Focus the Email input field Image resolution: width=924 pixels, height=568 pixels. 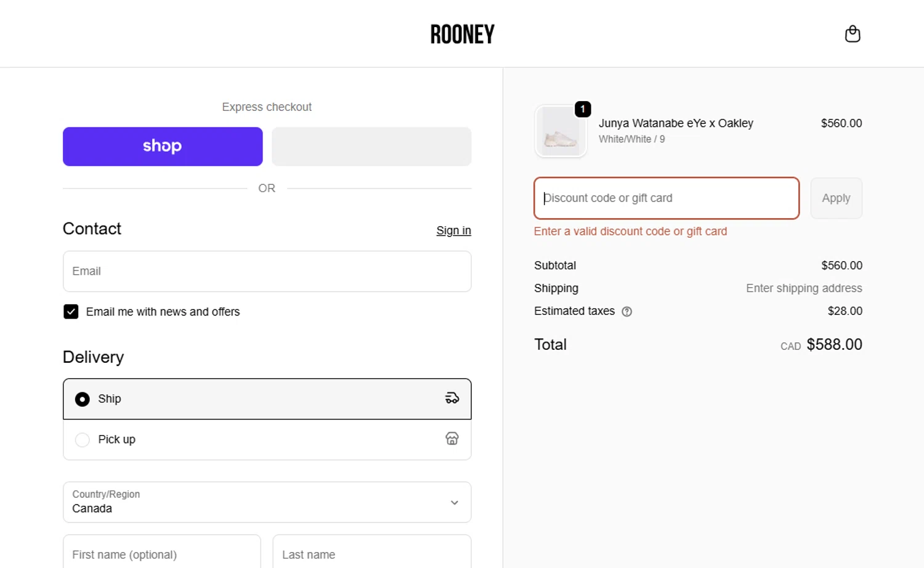(267, 271)
